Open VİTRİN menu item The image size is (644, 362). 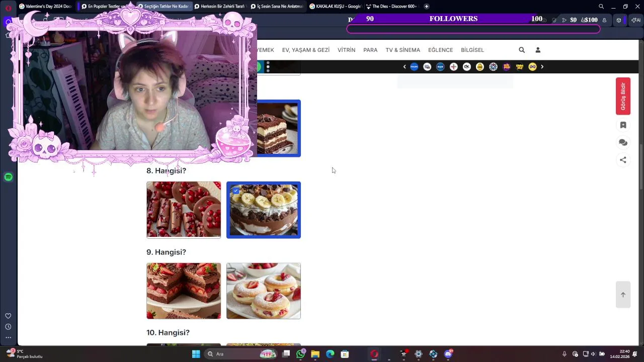click(x=346, y=50)
